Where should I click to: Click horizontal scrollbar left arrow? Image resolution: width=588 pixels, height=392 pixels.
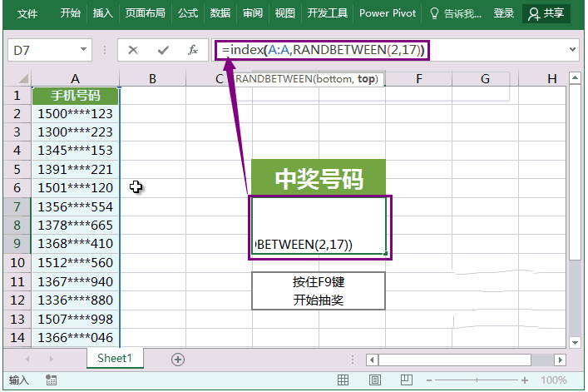pos(372,360)
